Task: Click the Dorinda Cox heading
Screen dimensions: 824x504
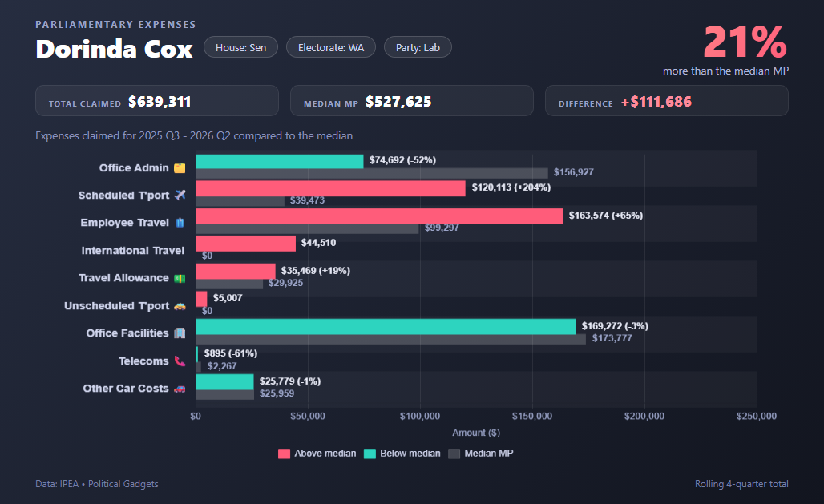Action: [114, 49]
